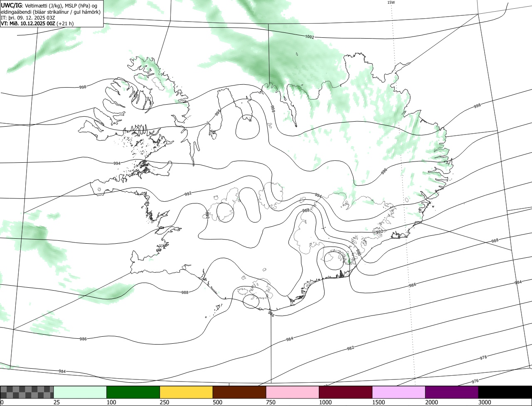Click the '1500' legend scale value
532x406 pixels.
(x=379, y=402)
